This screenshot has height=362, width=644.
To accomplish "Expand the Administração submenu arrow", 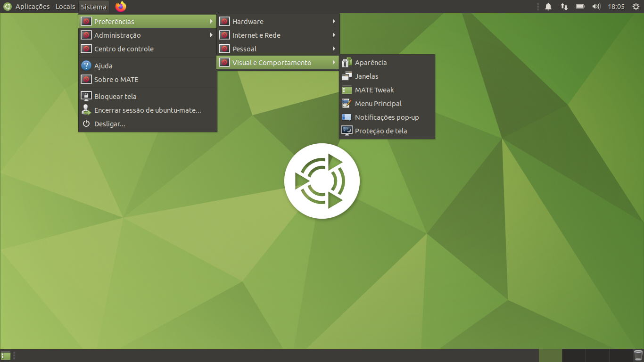I will [211, 35].
